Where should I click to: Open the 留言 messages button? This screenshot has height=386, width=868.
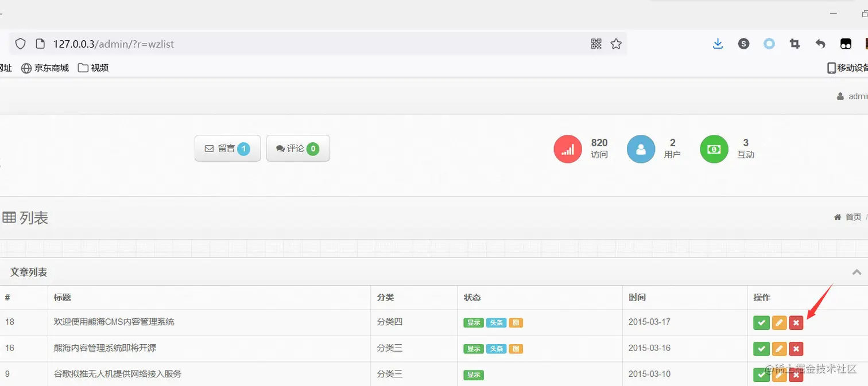point(228,149)
